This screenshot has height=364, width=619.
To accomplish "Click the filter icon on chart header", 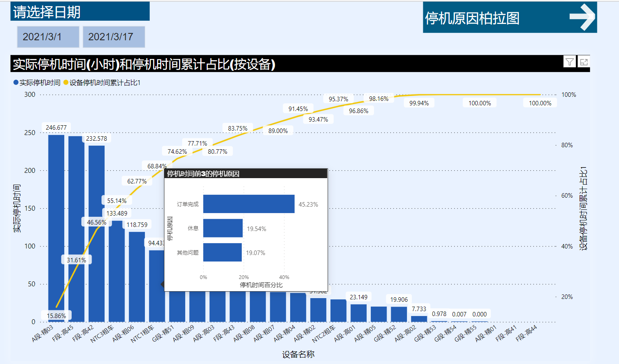I will (x=569, y=62).
